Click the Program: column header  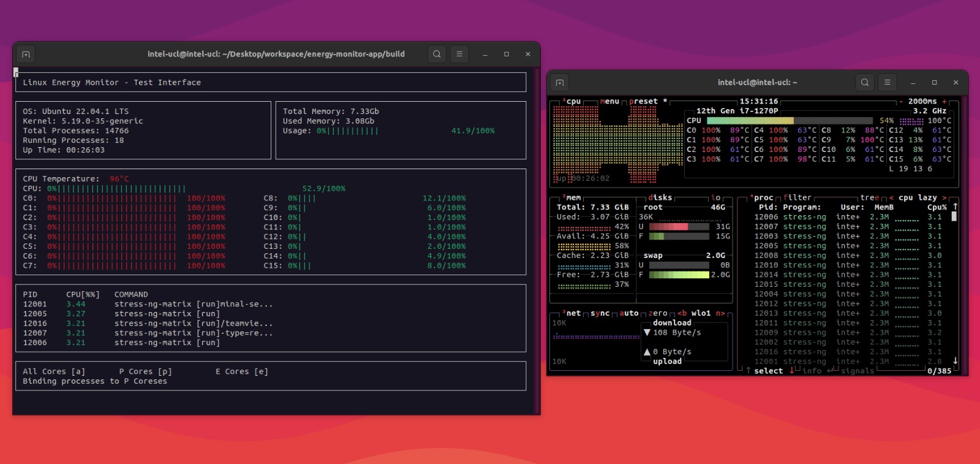(802, 207)
